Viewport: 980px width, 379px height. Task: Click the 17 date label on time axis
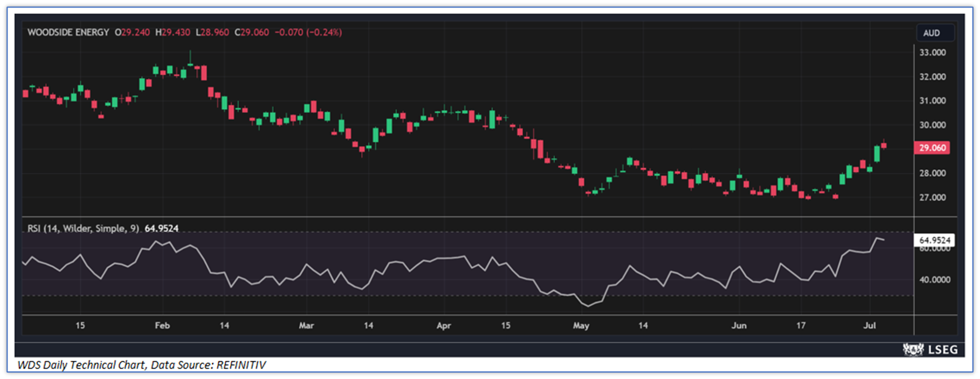click(801, 325)
